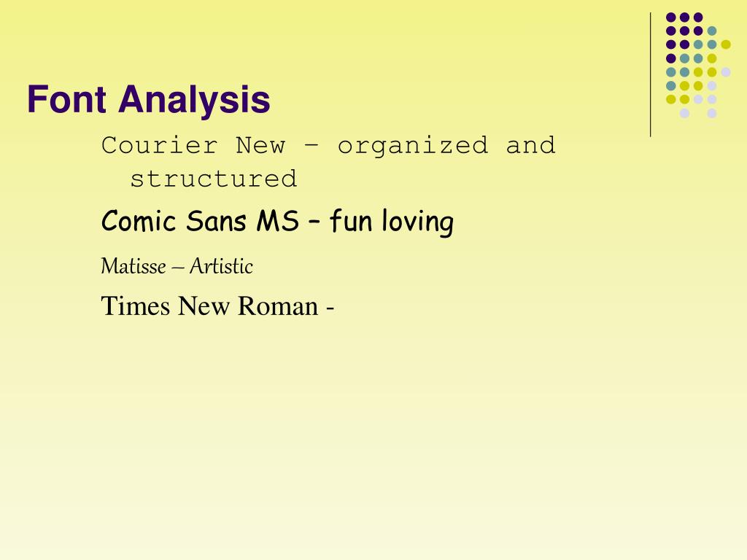Click the dash between "Matisse" and "Artistic"
Viewport: 747px width, 560px height.
178,268
